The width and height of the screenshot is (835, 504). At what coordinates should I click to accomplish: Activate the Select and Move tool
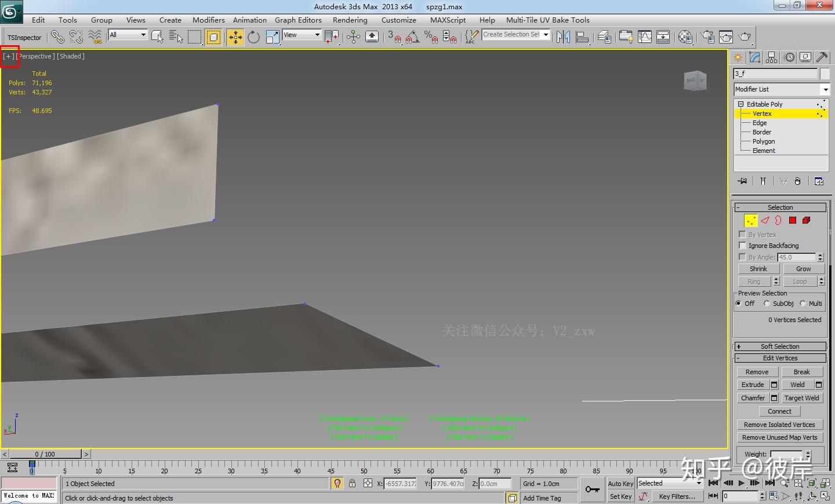tap(235, 37)
